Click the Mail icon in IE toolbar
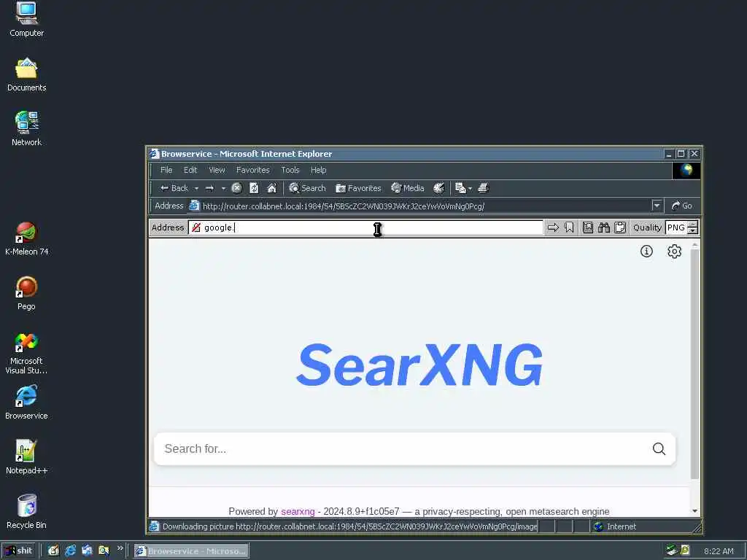 point(460,188)
